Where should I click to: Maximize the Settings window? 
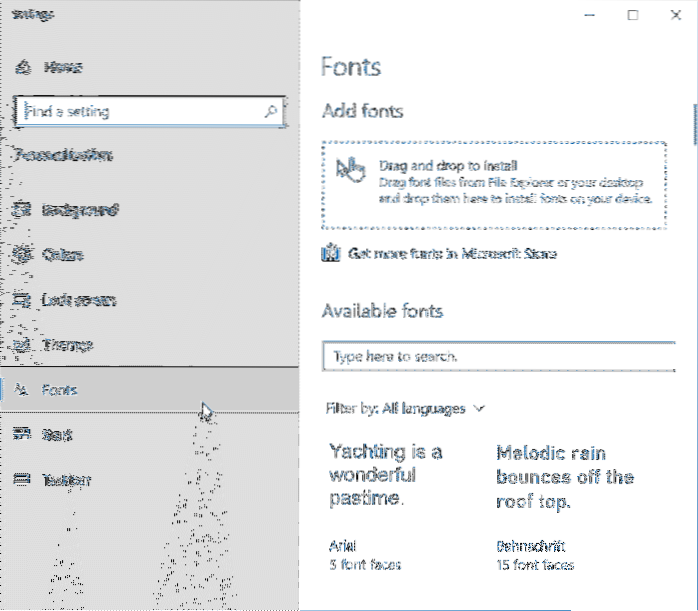[632, 15]
